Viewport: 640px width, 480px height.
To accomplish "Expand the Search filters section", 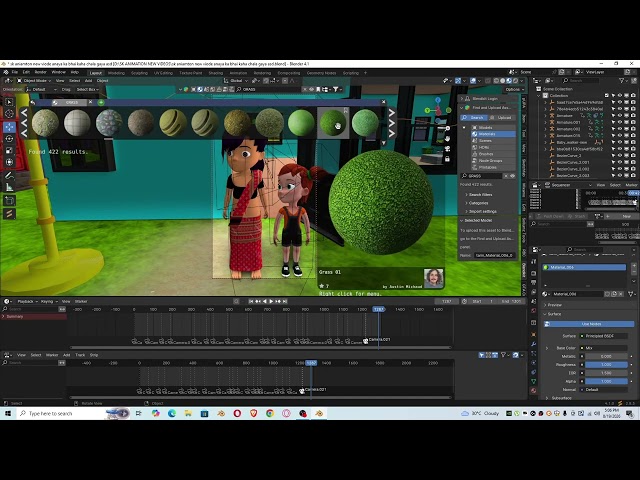I will click(x=479, y=195).
